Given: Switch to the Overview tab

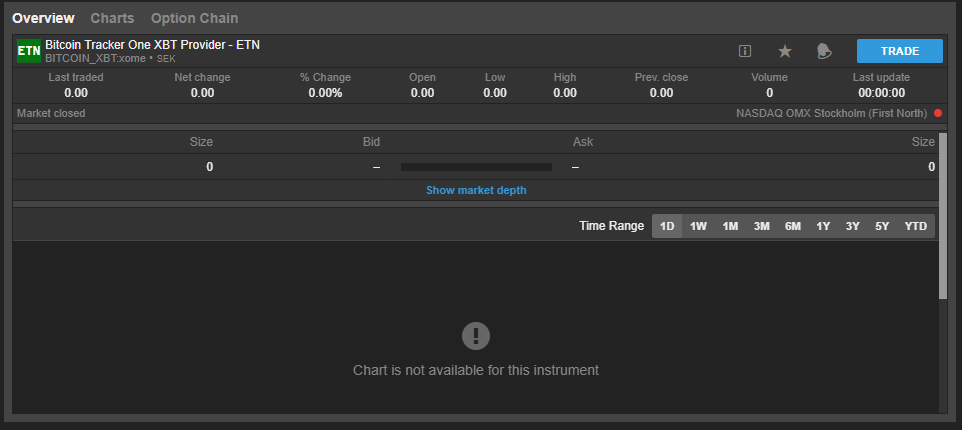Looking at the screenshot, I should 43,18.
